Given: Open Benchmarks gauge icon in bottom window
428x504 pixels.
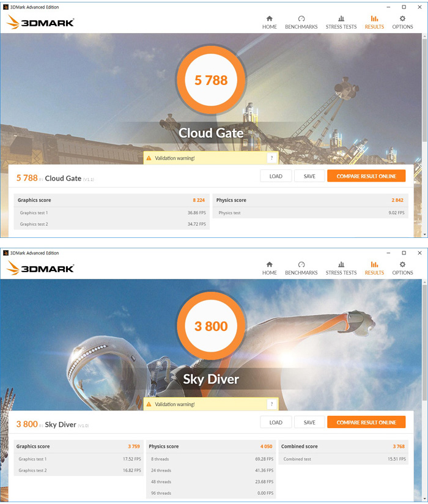Looking at the screenshot, I should click(x=301, y=264).
